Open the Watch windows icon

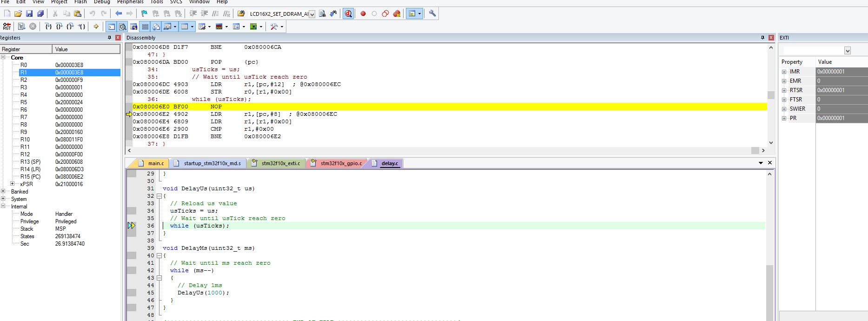coord(168,27)
